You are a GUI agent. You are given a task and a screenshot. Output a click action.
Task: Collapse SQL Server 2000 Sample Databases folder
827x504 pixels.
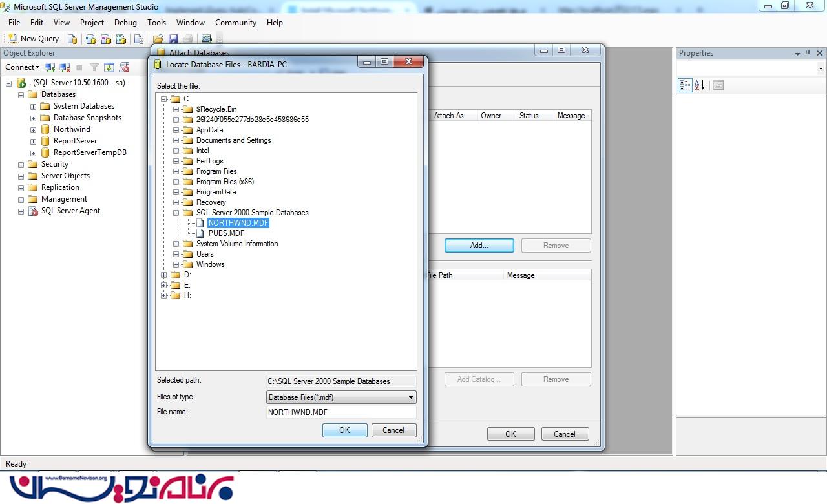(176, 213)
